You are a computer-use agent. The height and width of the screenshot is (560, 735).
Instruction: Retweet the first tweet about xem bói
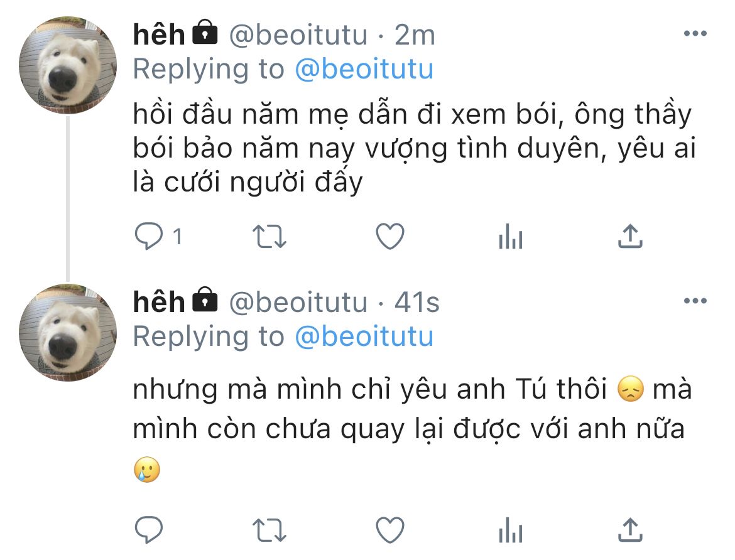click(x=269, y=236)
